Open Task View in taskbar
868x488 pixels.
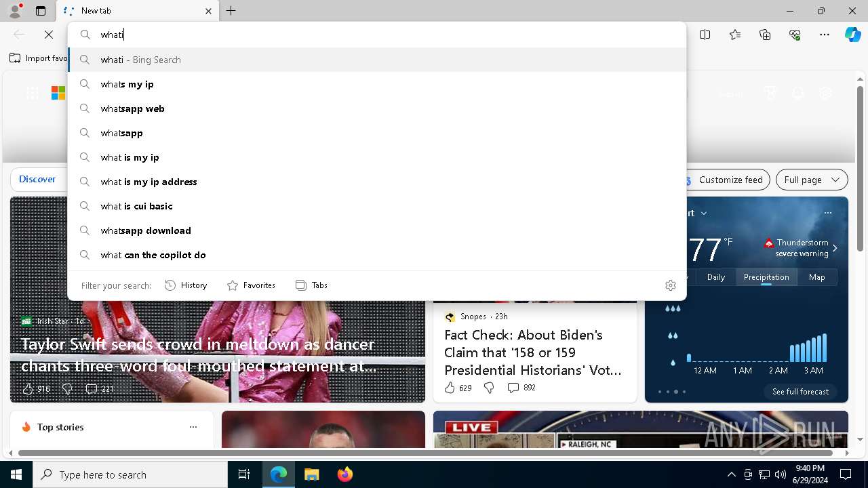[x=244, y=474]
